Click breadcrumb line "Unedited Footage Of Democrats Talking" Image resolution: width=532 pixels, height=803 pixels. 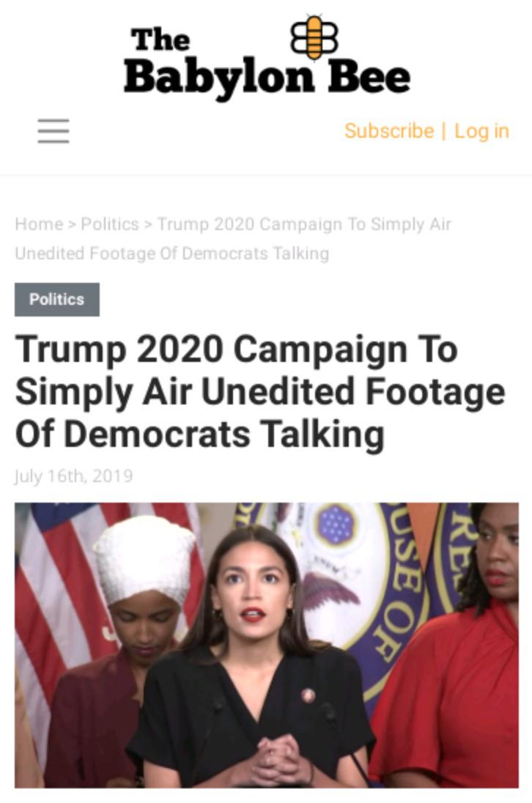coord(172,253)
